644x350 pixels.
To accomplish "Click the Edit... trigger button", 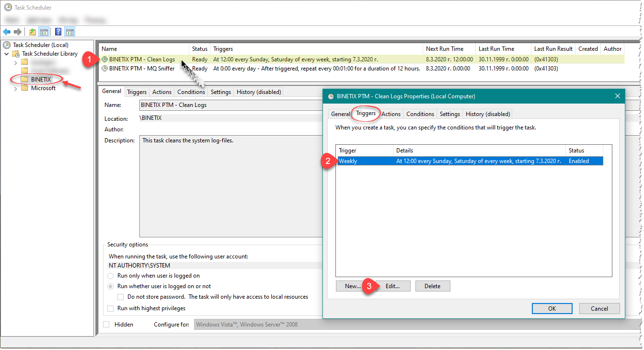I will point(393,286).
